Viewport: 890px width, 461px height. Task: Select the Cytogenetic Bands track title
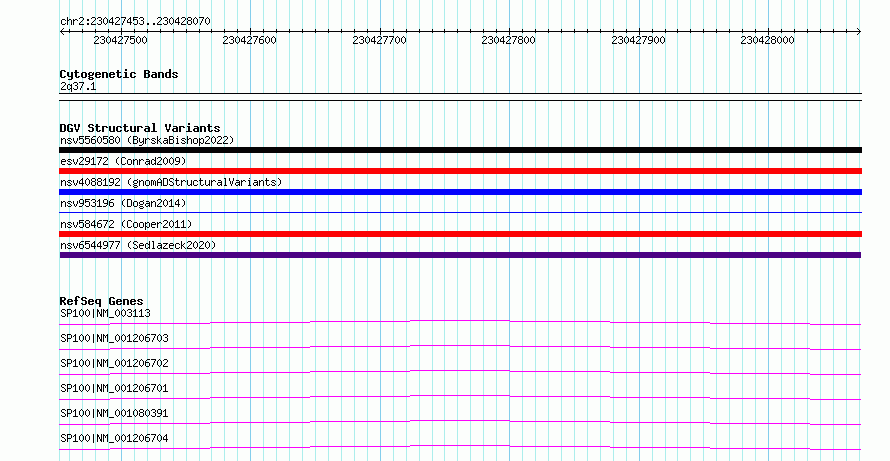pos(119,74)
